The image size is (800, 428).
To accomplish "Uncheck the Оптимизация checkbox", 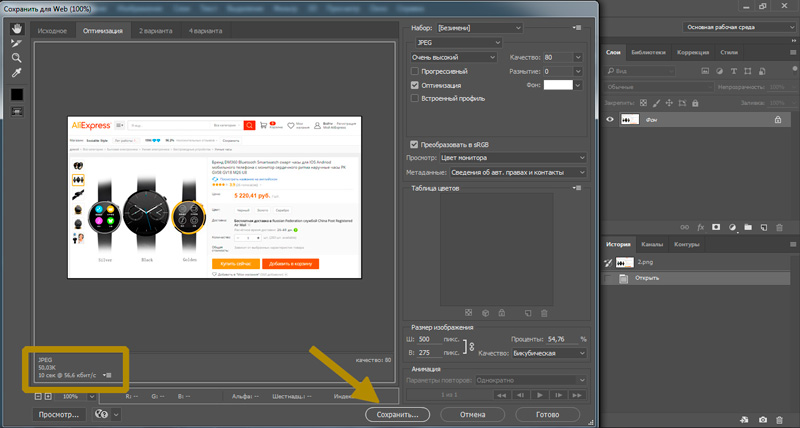I will (x=416, y=86).
